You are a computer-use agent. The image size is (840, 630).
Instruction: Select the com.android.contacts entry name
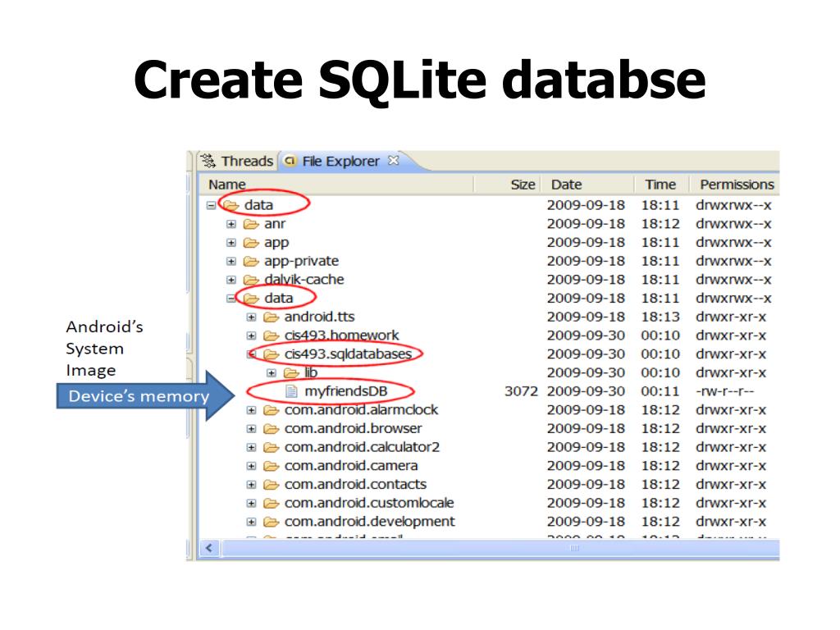[356, 484]
